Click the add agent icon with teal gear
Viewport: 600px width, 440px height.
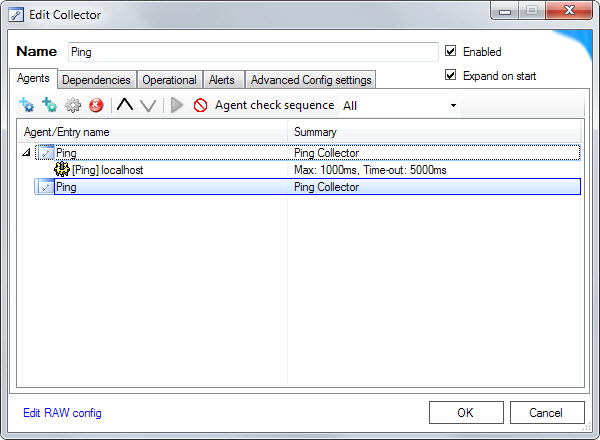(x=49, y=105)
